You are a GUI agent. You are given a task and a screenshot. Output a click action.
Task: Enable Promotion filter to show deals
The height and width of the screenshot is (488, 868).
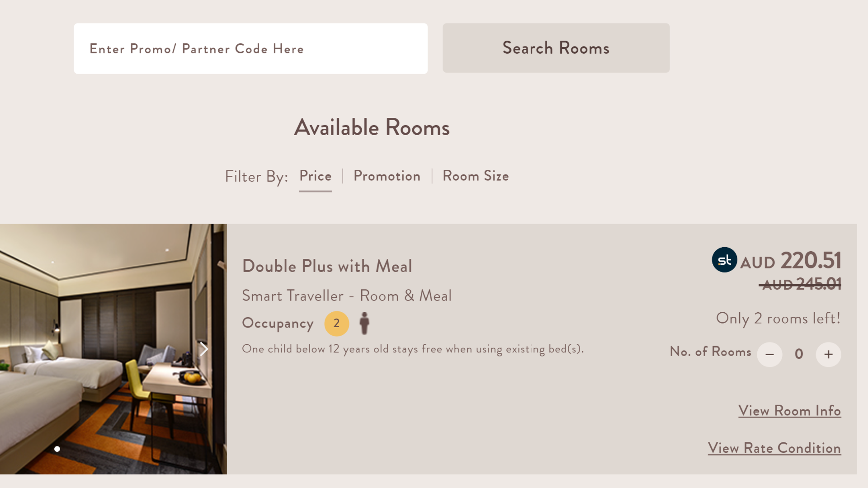pyautogui.click(x=387, y=176)
